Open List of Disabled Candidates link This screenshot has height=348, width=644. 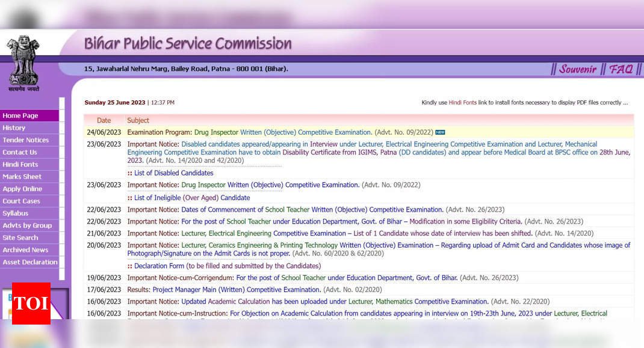click(174, 173)
